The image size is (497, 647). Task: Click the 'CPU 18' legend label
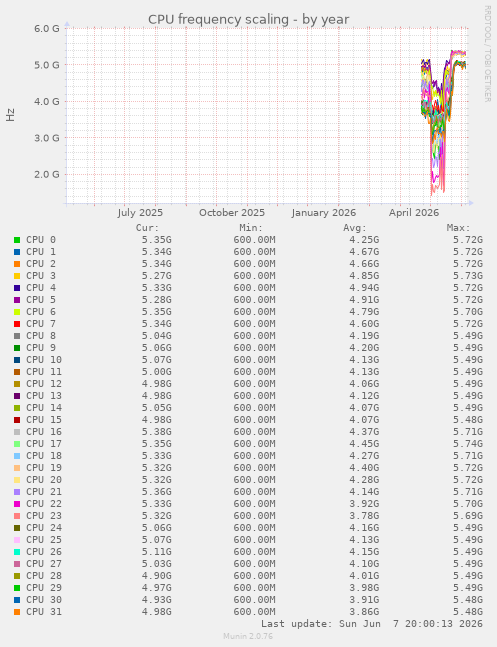click(44, 456)
